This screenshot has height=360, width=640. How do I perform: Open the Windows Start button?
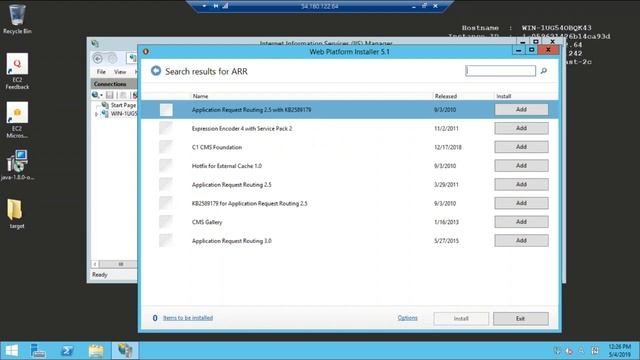pyautogui.click(x=11, y=351)
